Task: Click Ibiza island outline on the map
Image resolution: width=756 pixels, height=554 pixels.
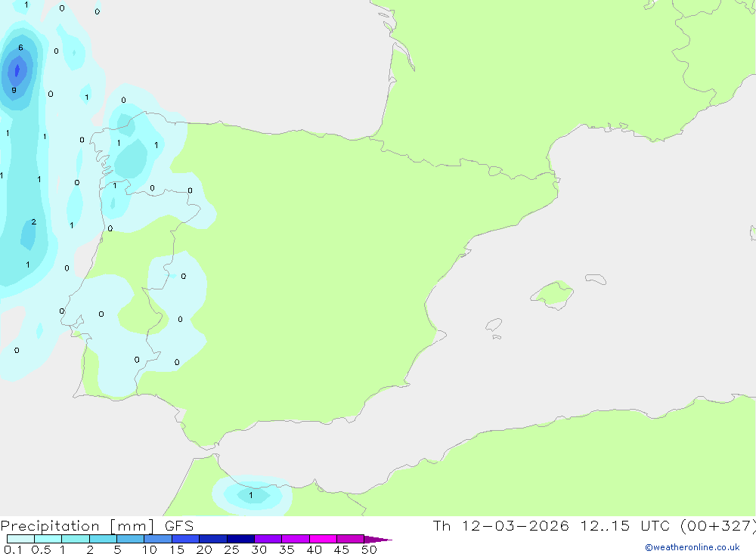Action: click(x=494, y=324)
